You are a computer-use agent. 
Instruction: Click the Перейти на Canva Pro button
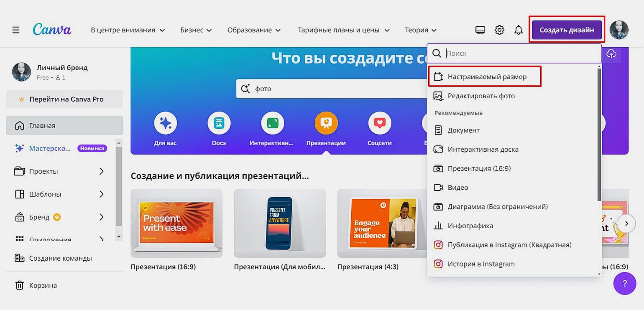pyautogui.click(x=64, y=99)
